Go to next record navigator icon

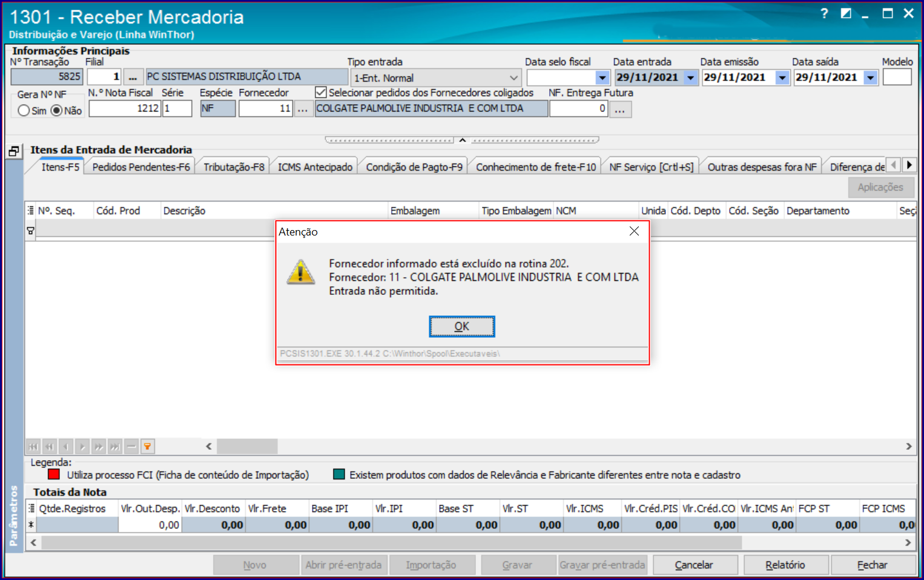82,447
